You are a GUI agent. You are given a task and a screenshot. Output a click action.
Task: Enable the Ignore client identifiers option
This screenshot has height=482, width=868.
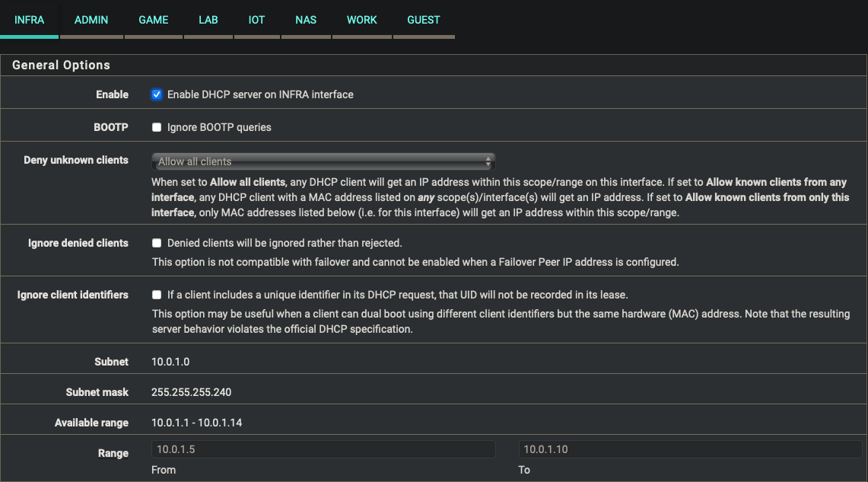(x=156, y=294)
